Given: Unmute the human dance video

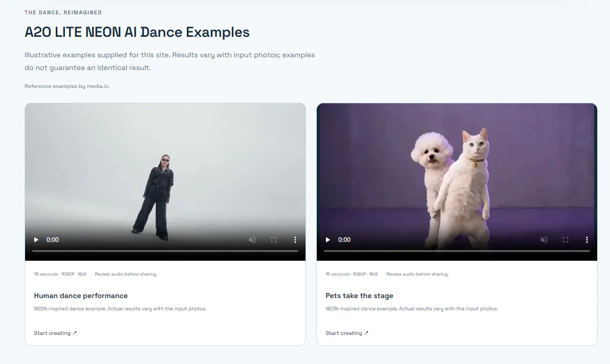Looking at the screenshot, I should click(x=252, y=240).
